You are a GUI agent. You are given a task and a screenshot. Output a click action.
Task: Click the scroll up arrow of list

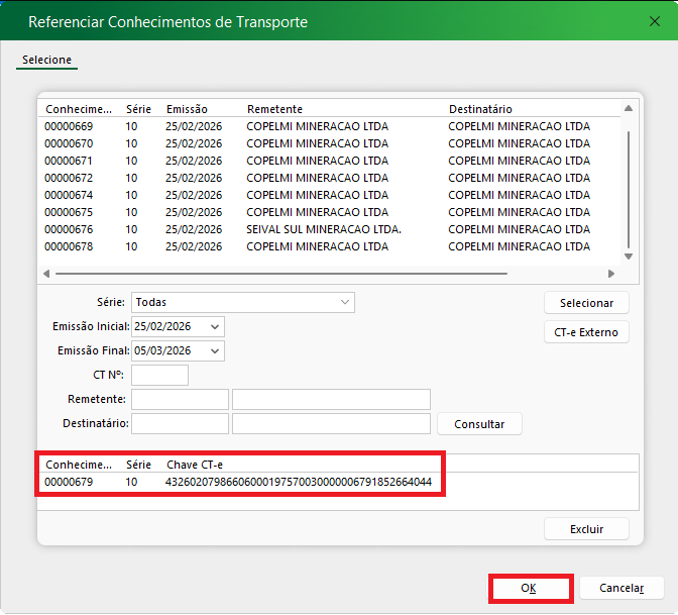(x=628, y=109)
